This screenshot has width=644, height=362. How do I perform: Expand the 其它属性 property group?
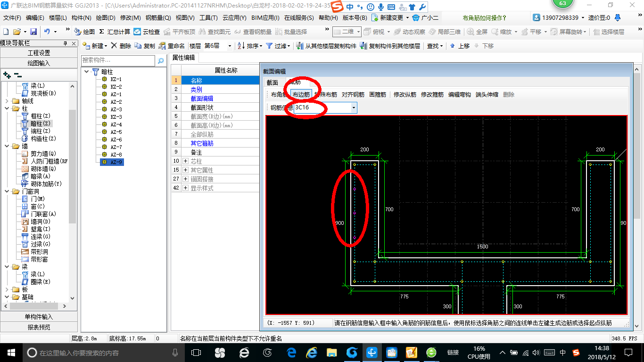point(185,170)
